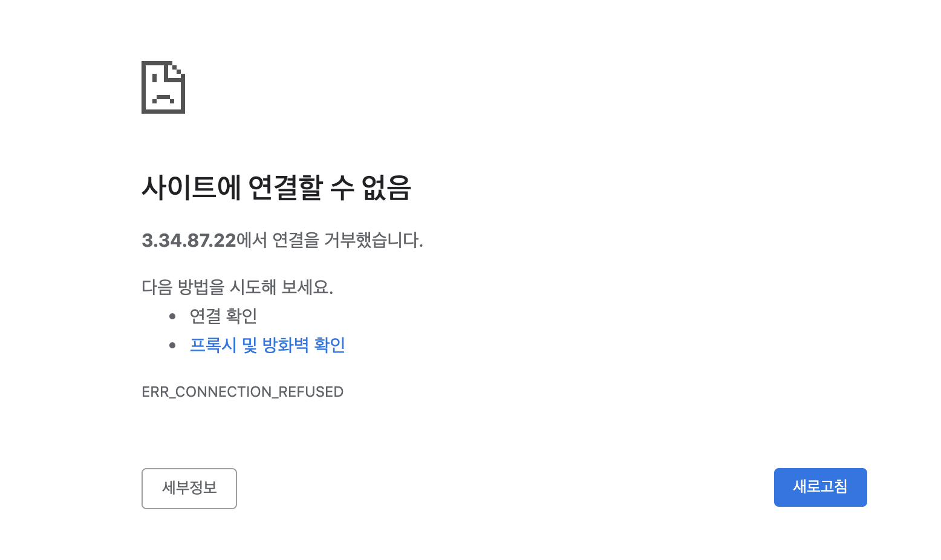Click the 3.34.87.22 IP address text
Screen dimensions: 941x560
tap(189, 241)
